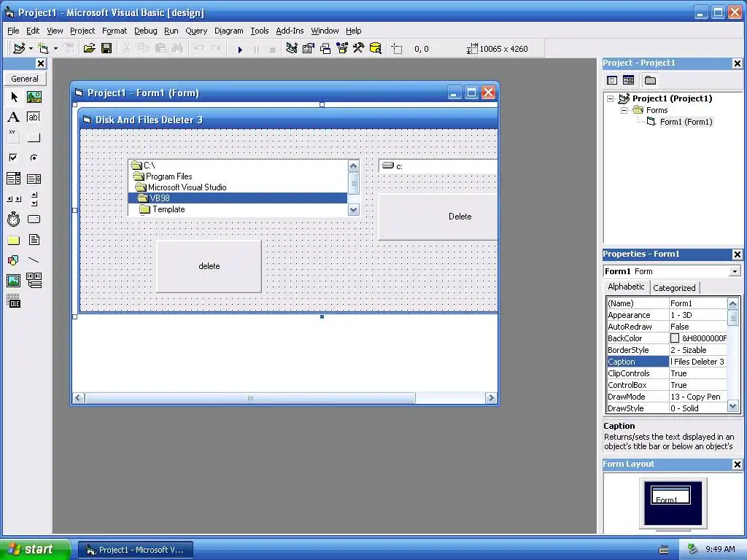Screen dimensions: 747x560
Task: Click the General toolbox tab
Action: tap(25, 79)
